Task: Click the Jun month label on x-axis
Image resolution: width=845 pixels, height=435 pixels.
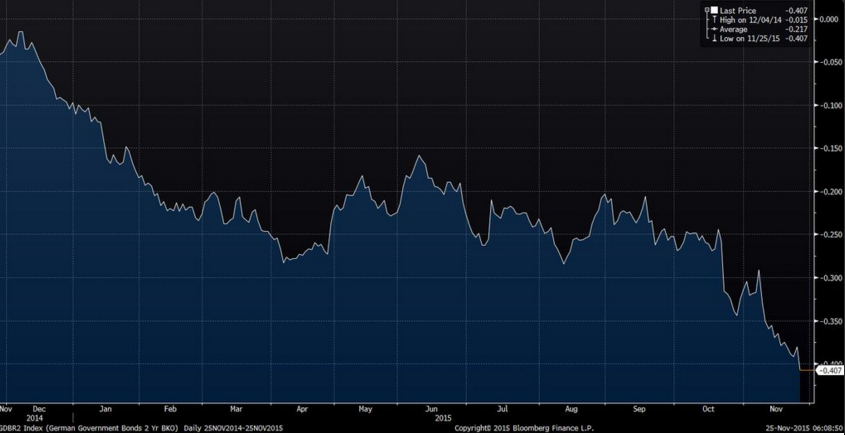Action: 432,409
